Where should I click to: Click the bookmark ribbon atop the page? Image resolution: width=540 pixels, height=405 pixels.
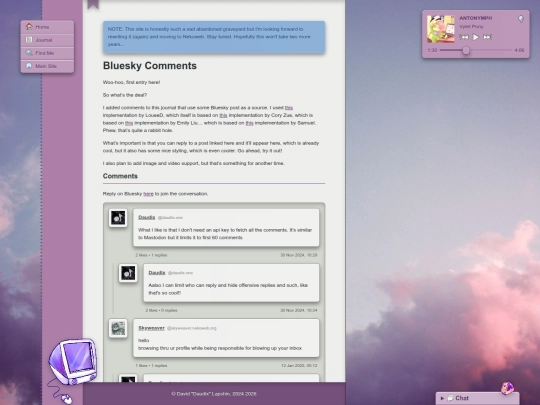93,4
